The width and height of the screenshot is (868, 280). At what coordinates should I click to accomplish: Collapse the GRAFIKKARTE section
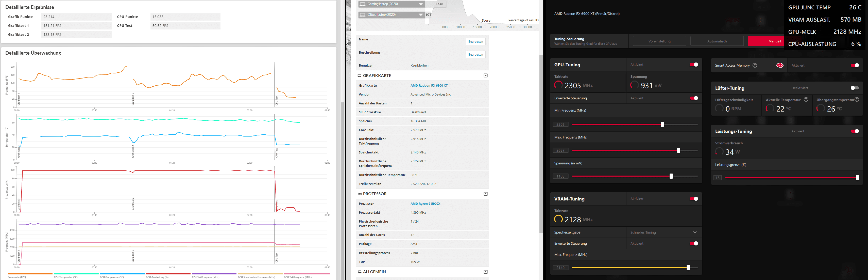coord(486,75)
